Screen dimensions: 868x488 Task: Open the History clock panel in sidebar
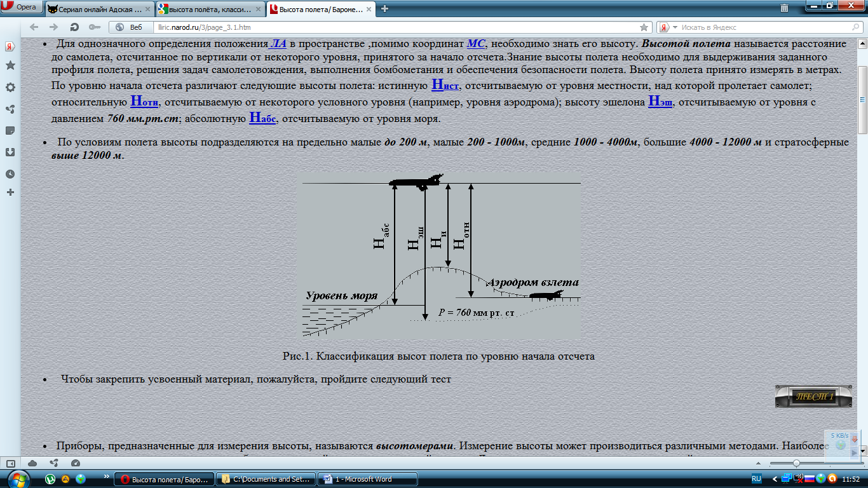tap(10, 173)
